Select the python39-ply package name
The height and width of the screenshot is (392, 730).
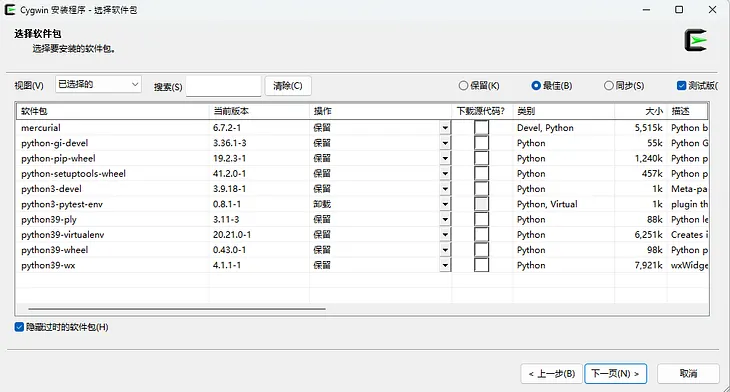point(49,219)
